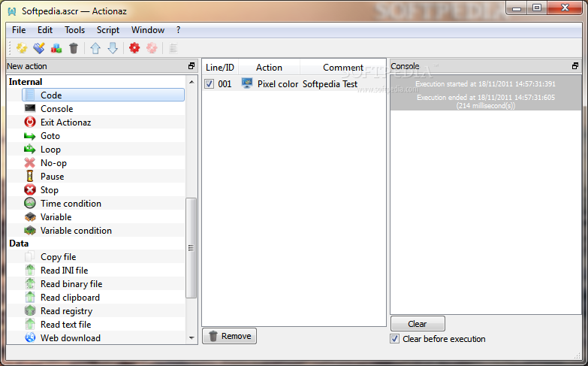This screenshot has height=366, width=588.
Task: Undock the New action panel
Action: pos(191,66)
